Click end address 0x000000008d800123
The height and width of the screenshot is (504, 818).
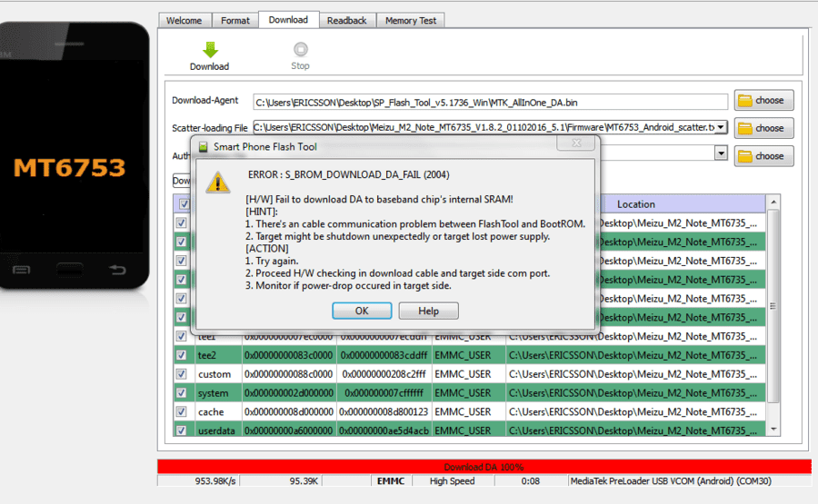click(384, 411)
